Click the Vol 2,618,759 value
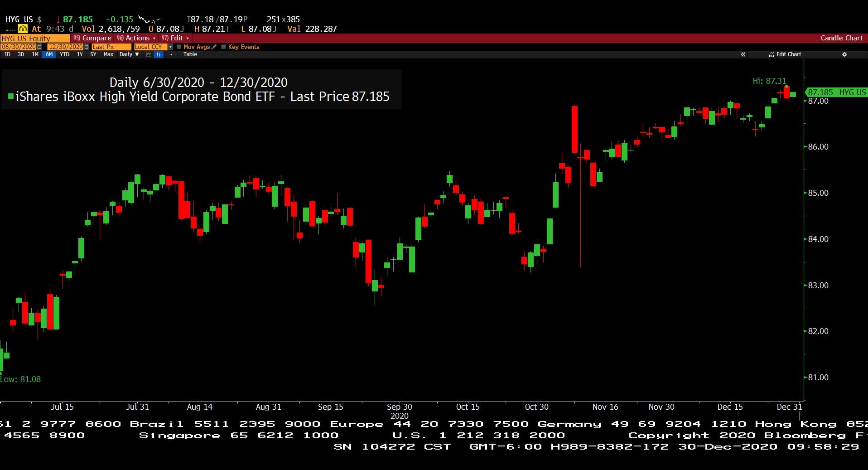The image size is (868, 470). point(111,29)
